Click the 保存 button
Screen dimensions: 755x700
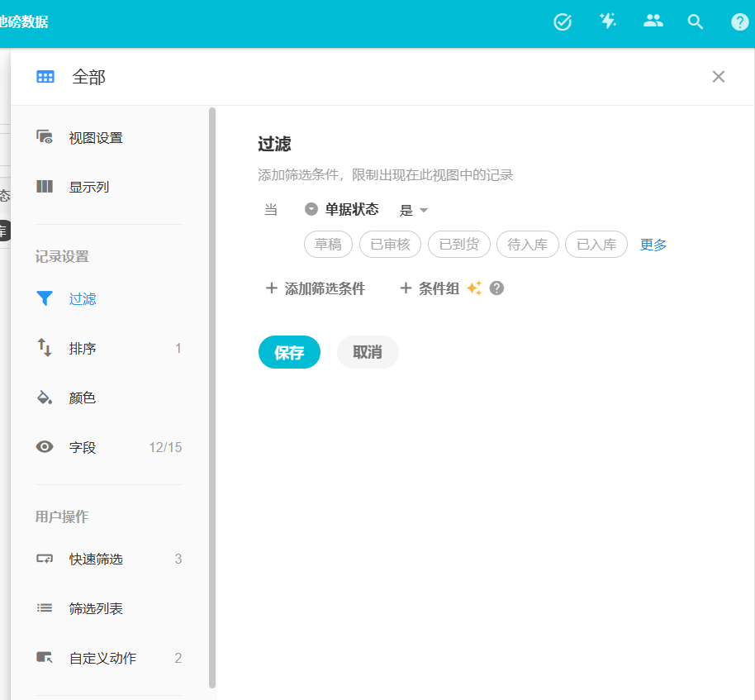click(289, 352)
